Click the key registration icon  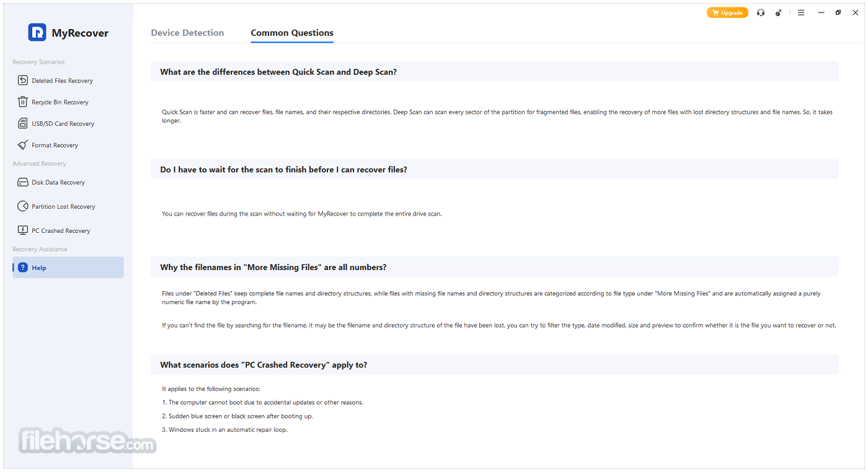779,12
